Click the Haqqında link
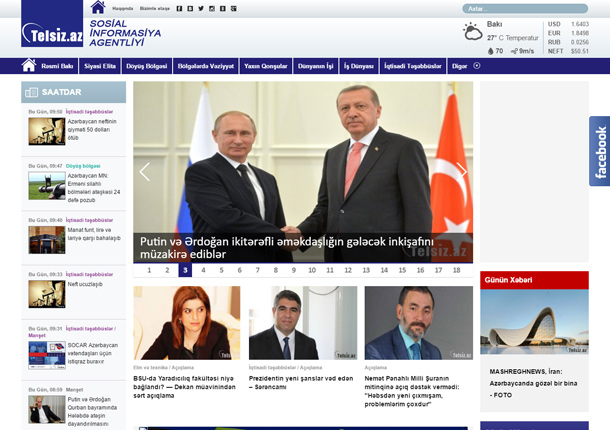Viewport: 610px width, 430px height. [x=122, y=8]
